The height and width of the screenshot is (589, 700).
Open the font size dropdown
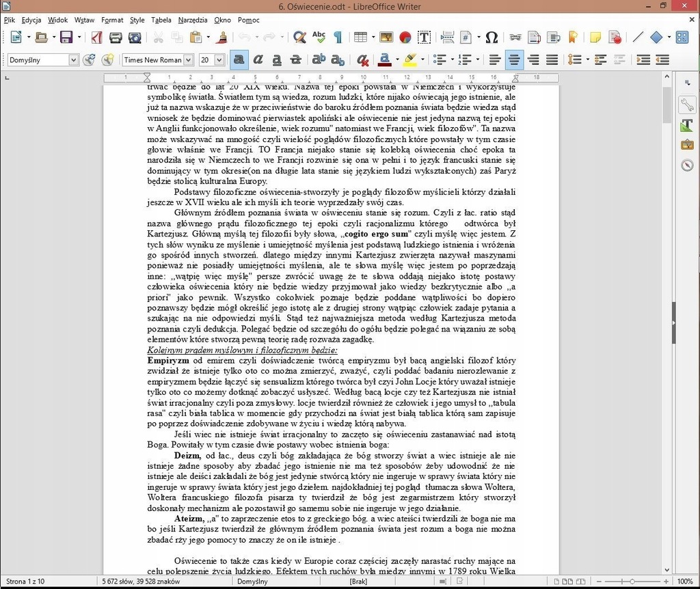tap(219, 60)
